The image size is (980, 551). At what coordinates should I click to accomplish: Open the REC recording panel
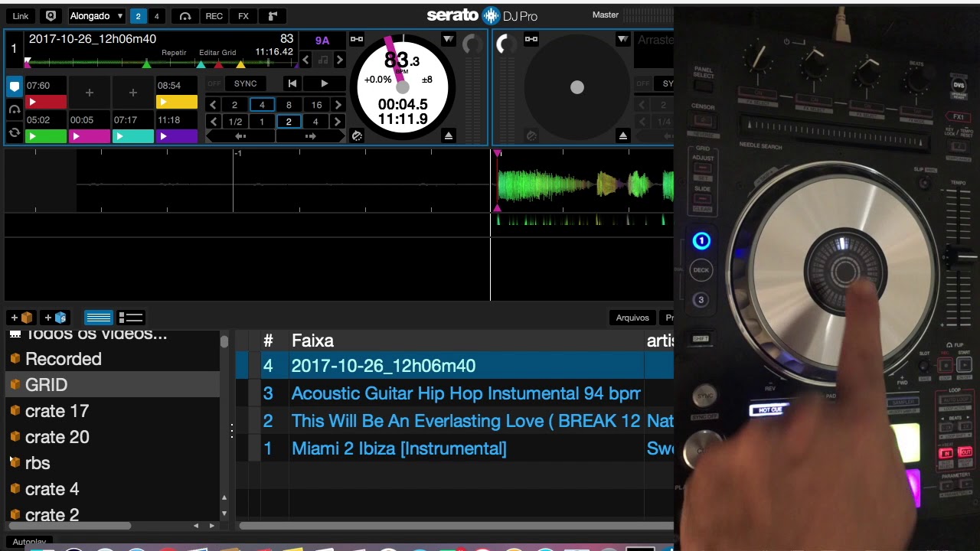pos(214,15)
